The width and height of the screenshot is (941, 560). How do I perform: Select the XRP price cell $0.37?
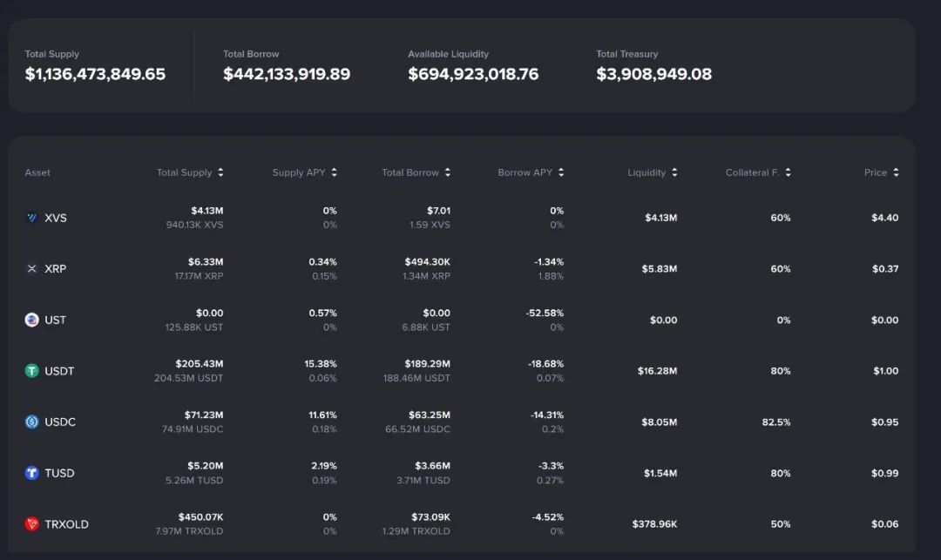(x=884, y=269)
